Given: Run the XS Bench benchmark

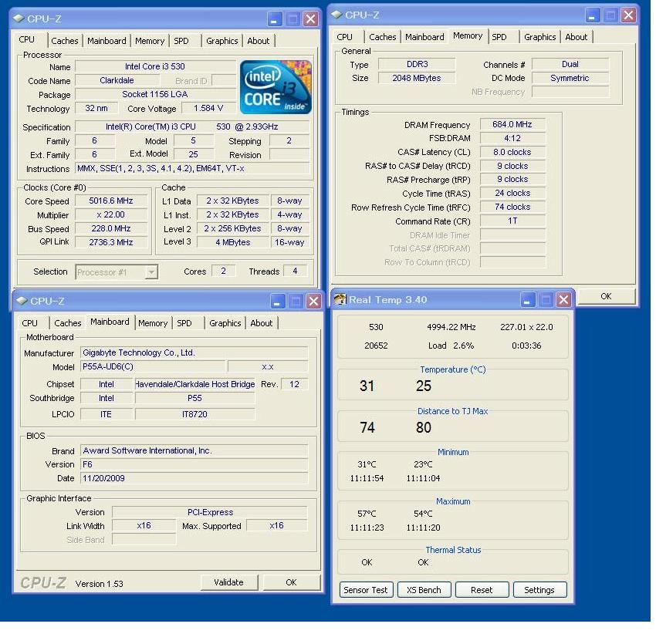Looking at the screenshot, I should (x=424, y=590).
